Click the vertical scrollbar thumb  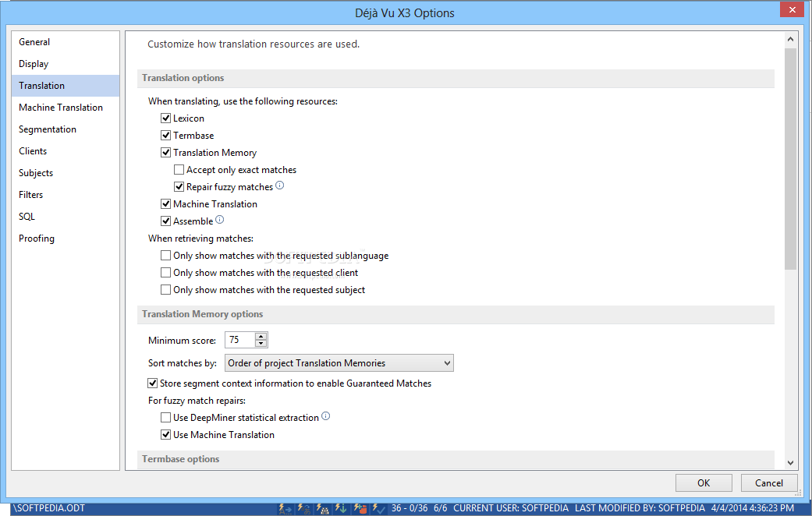point(790,159)
